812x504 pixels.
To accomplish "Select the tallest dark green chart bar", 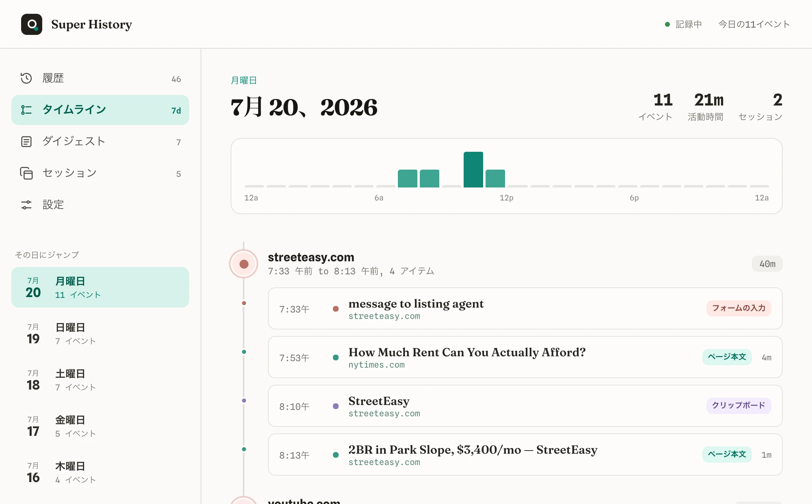I will click(473, 170).
